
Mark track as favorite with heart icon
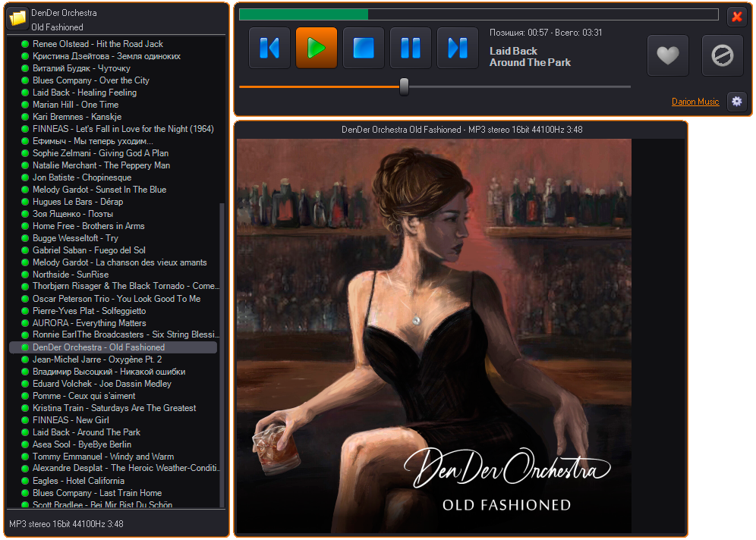pos(668,55)
